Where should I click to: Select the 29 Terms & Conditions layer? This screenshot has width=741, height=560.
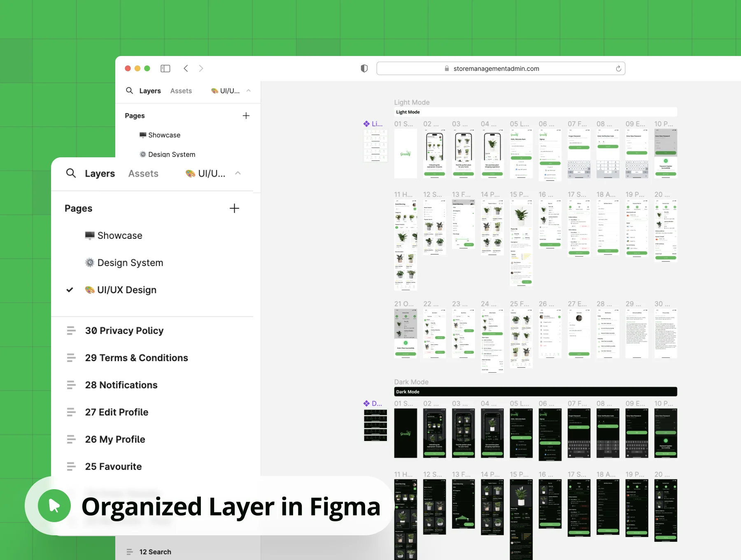coord(137,358)
